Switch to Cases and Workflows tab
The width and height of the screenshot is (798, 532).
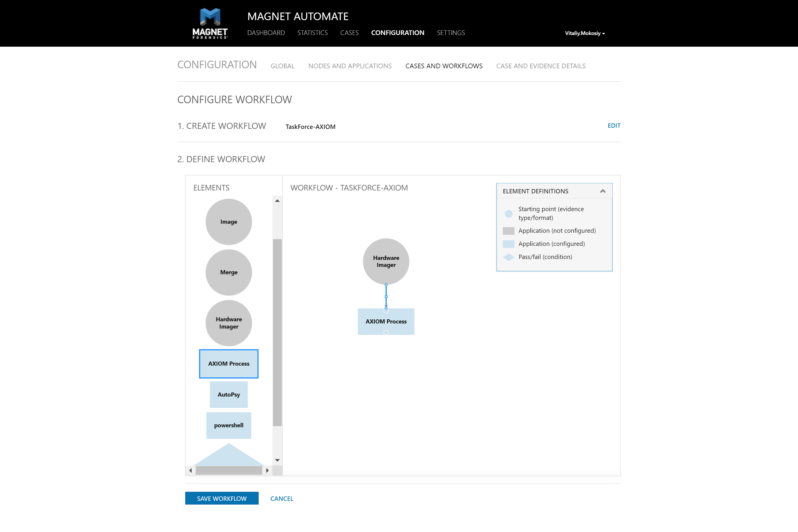click(444, 66)
